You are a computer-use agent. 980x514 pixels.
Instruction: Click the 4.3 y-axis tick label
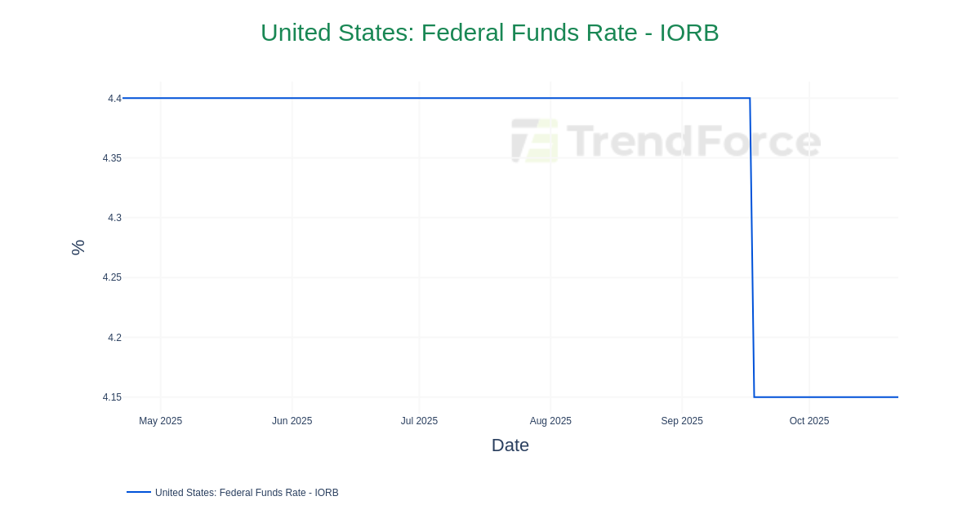(114, 218)
